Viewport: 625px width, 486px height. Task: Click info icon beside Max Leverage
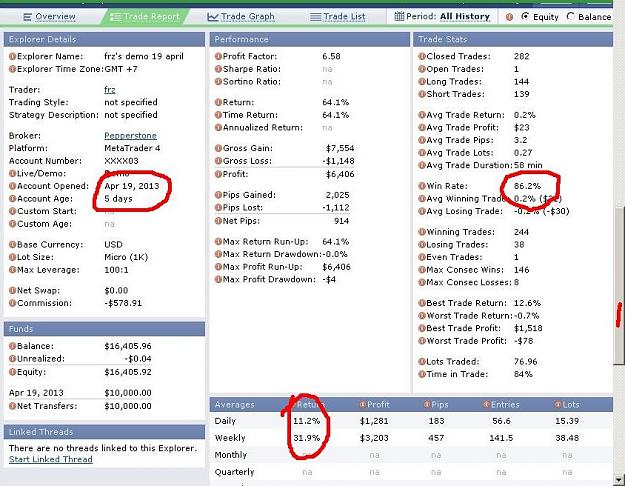click(12, 270)
